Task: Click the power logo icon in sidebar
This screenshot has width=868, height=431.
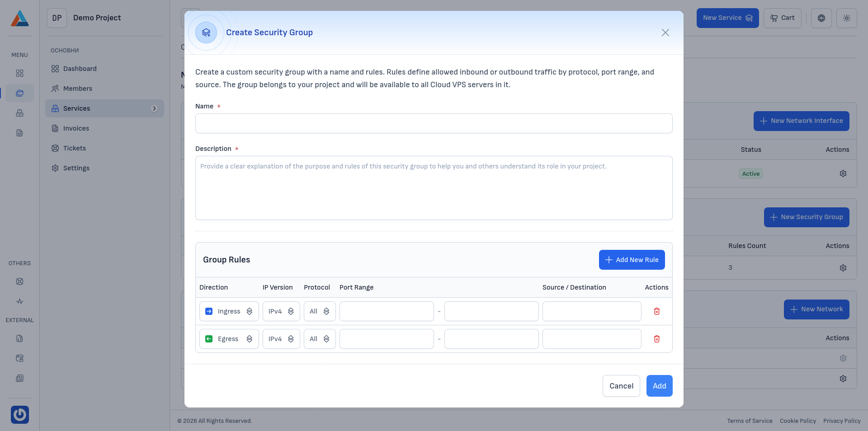Action: click(20, 414)
